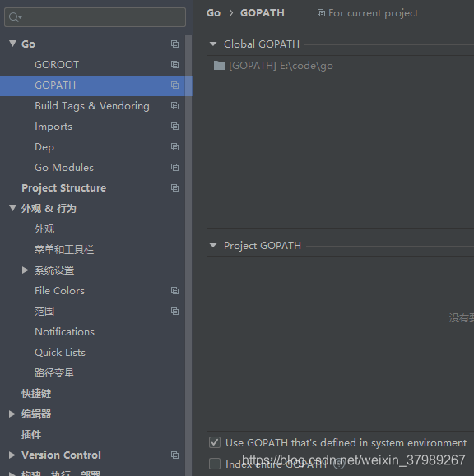
Task: Click the Go label in settings tree
Action: 28,44
